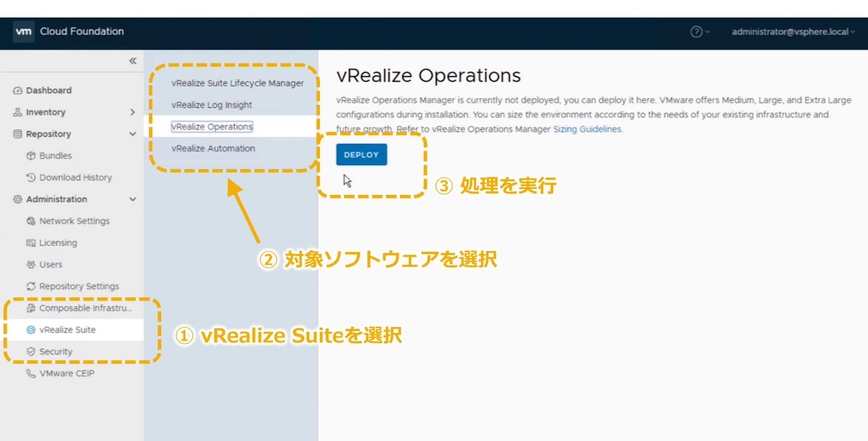Open Security page
The width and height of the screenshot is (868, 441).
[x=56, y=352]
